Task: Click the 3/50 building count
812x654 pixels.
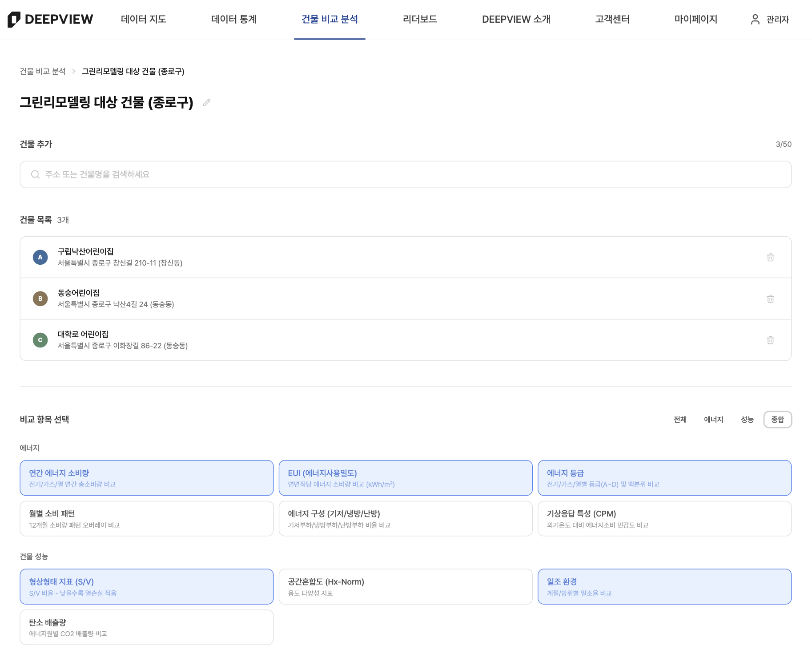Action: (x=784, y=144)
